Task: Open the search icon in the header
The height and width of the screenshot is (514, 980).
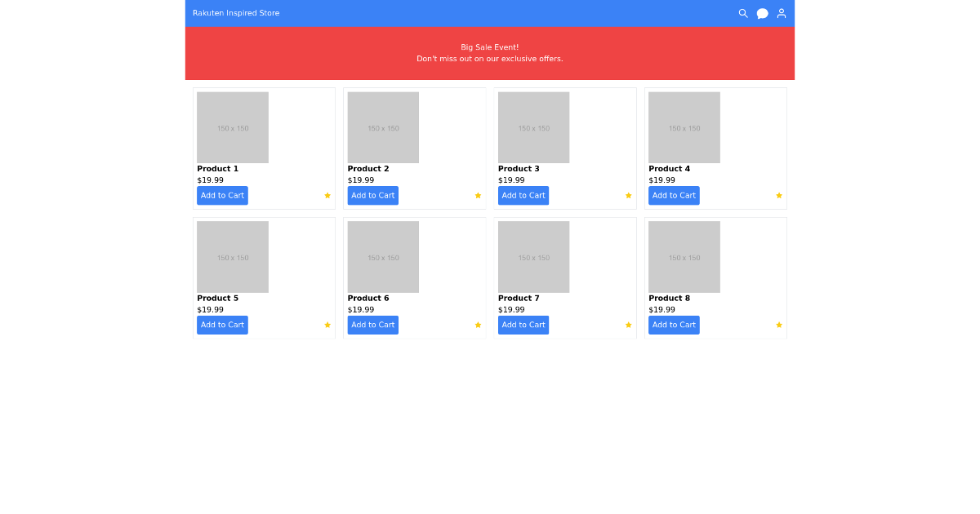Action: [743, 13]
